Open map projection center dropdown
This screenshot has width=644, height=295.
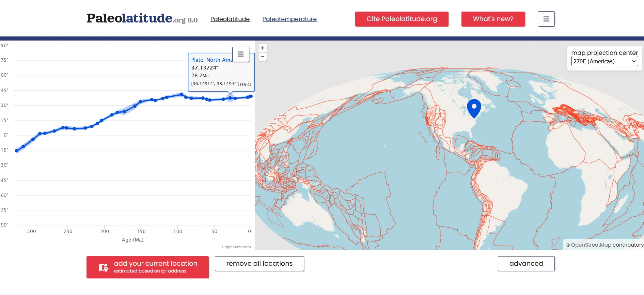click(604, 61)
